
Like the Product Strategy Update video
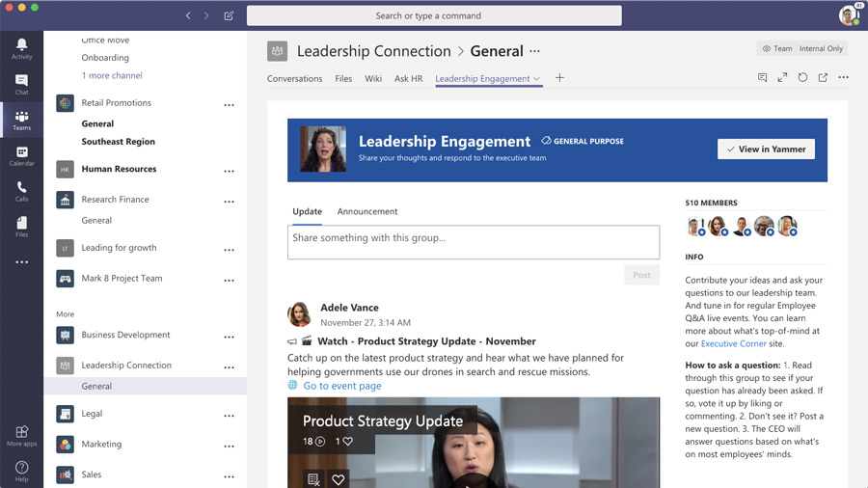point(338,479)
